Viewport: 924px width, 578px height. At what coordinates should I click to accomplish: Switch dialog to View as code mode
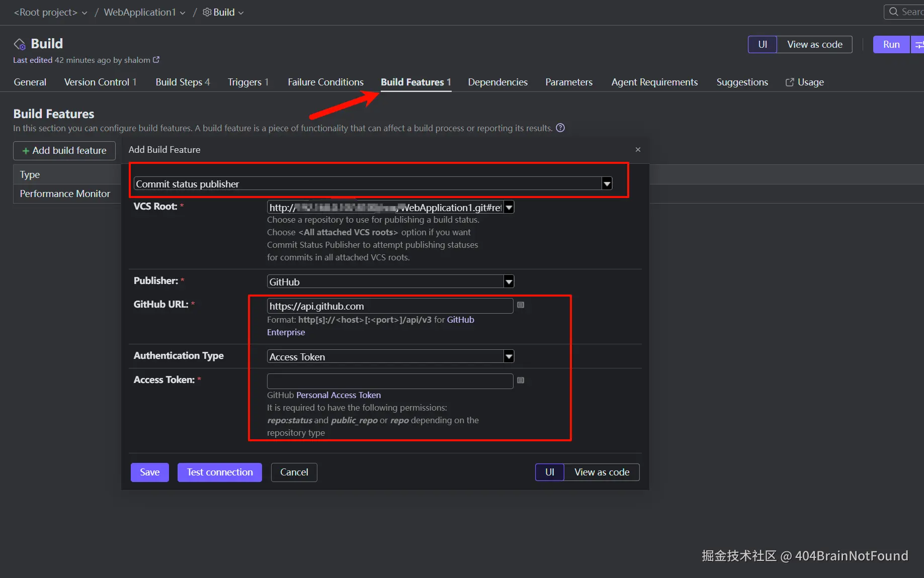click(602, 472)
